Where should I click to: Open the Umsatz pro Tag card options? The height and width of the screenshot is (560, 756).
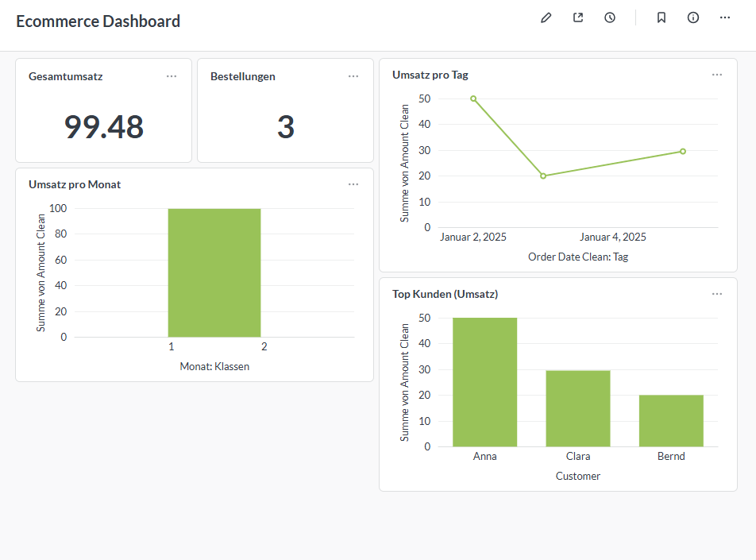click(717, 75)
